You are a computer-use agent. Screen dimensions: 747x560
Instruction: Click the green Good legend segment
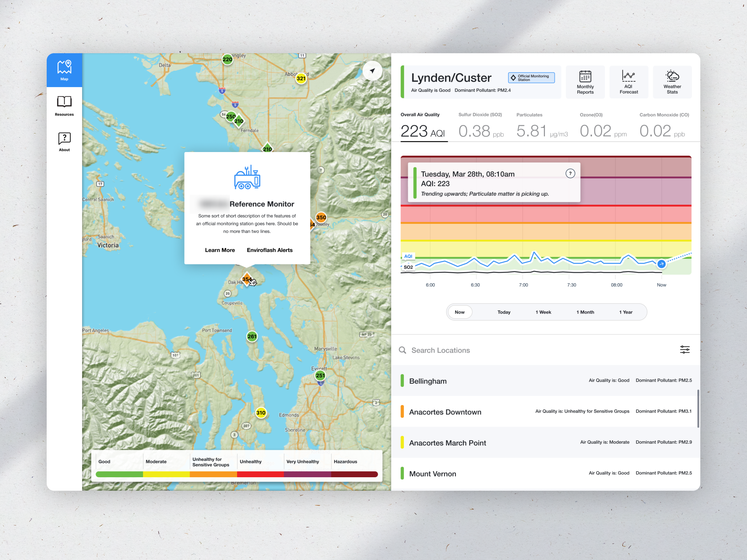pyautogui.click(x=119, y=474)
